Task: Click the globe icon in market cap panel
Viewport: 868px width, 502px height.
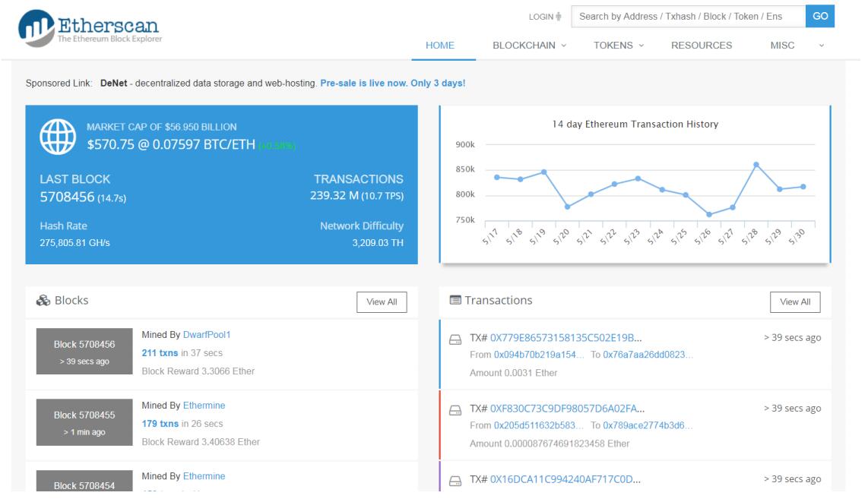Action: (58, 137)
